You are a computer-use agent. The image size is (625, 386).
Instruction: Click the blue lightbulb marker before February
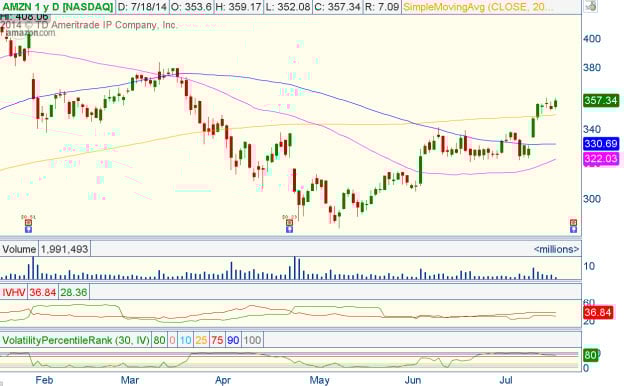coord(28,229)
